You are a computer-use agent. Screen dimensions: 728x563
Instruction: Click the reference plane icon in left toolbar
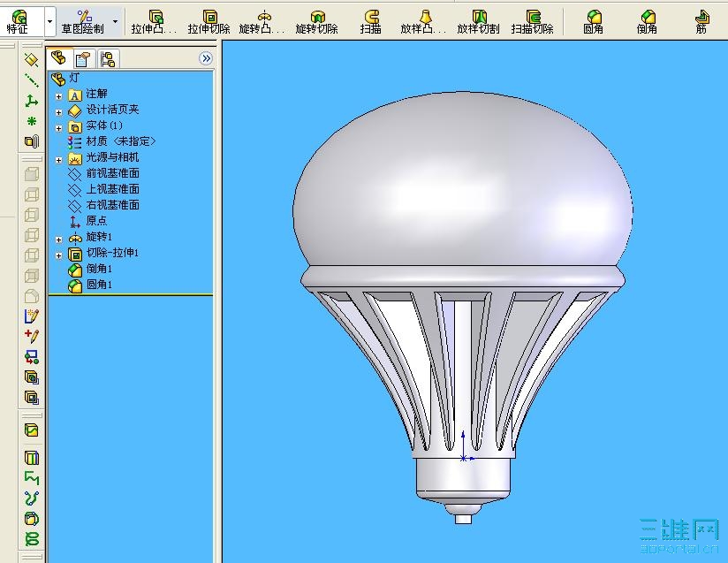point(31,60)
